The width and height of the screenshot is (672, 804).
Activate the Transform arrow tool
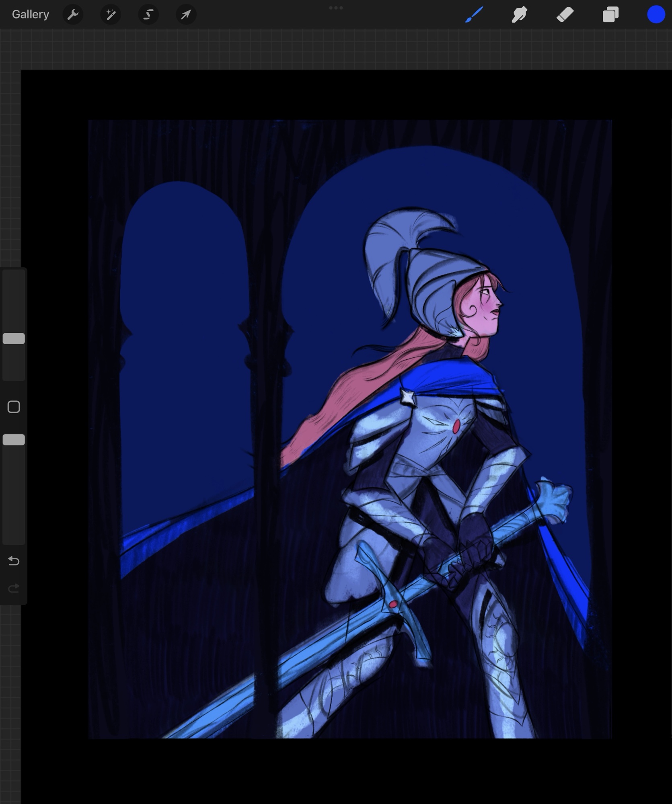186,15
